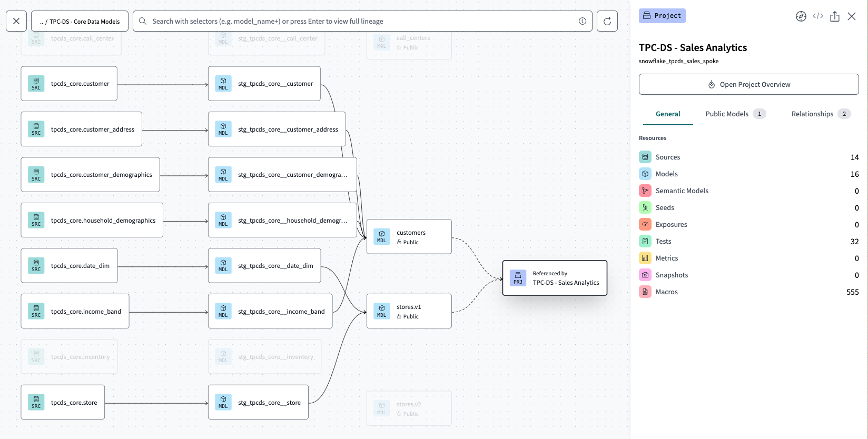
Task: Click the search info icon
Action: coord(582,22)
